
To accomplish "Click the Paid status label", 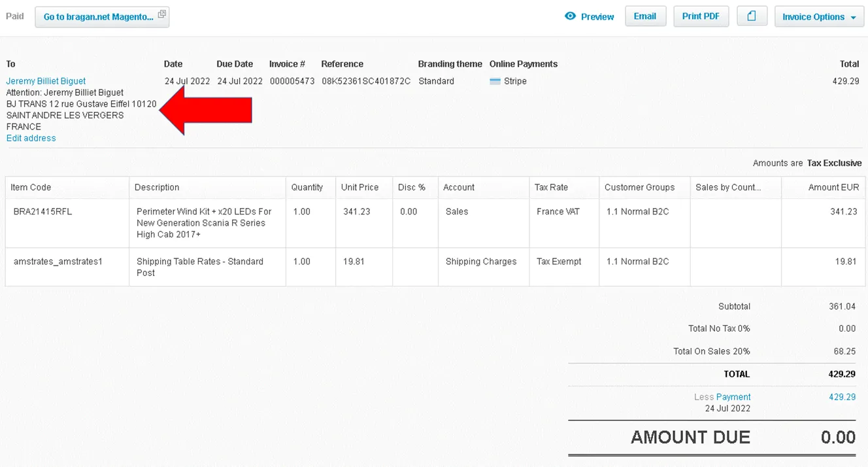I will (x=15, y=16).
